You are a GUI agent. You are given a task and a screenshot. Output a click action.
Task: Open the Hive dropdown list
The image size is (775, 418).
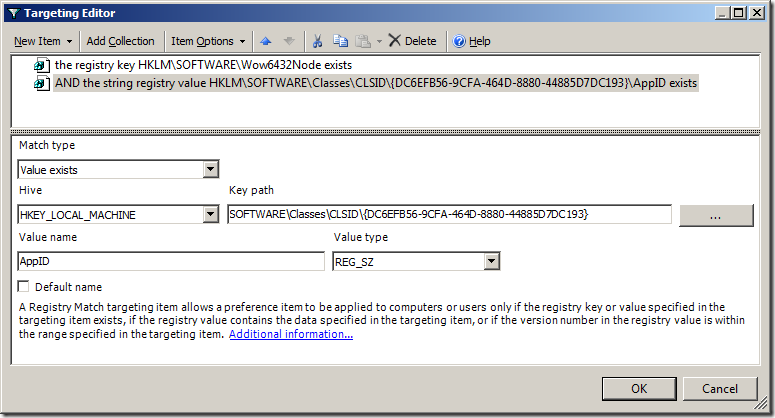point(210,214)
